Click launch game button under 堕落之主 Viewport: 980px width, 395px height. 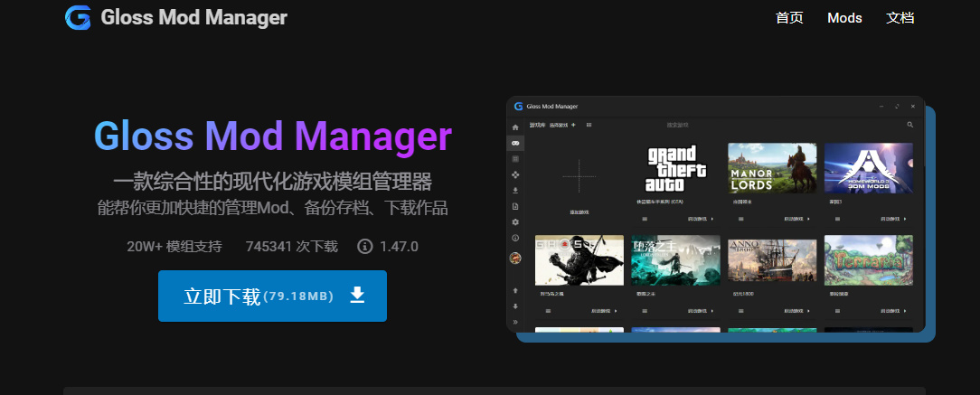pyautogui.click(x=701, y=311)
